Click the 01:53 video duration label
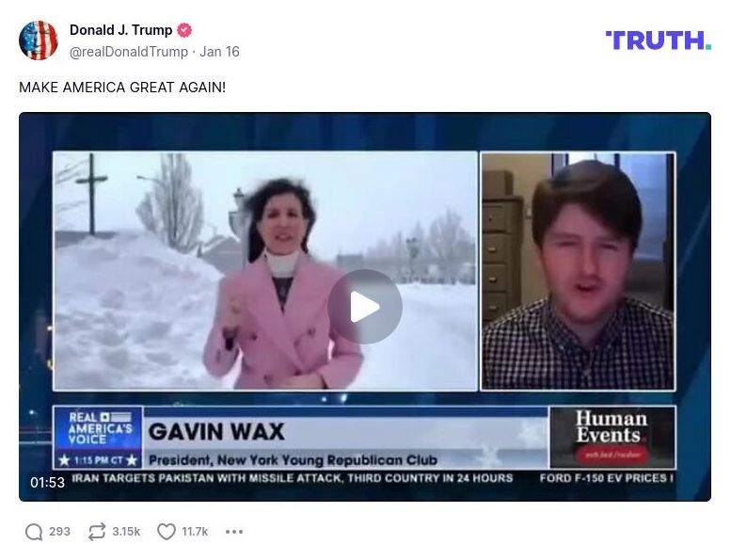 point(48,483)
